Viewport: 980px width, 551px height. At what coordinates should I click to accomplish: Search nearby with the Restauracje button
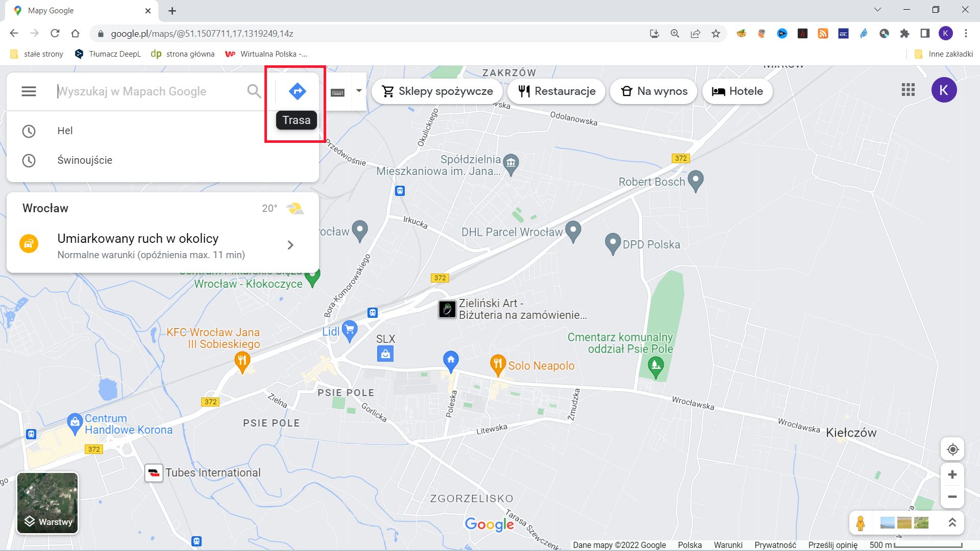pos(556,91)
